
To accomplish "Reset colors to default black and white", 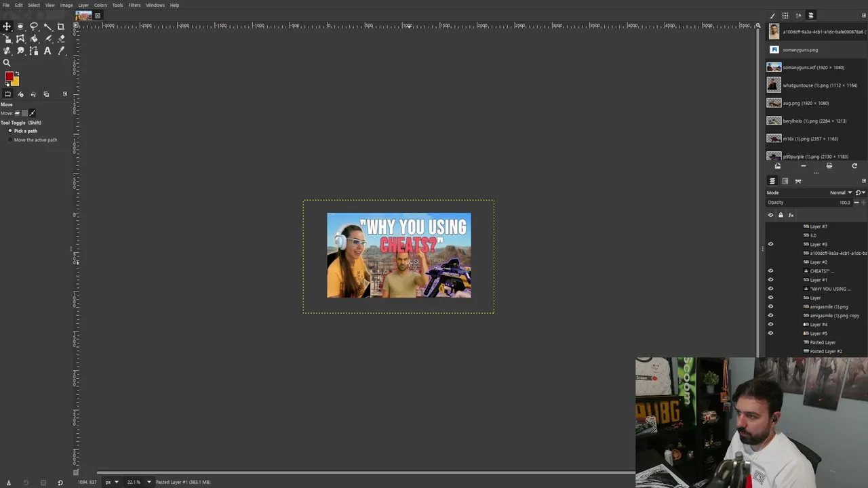I will 6,85.
